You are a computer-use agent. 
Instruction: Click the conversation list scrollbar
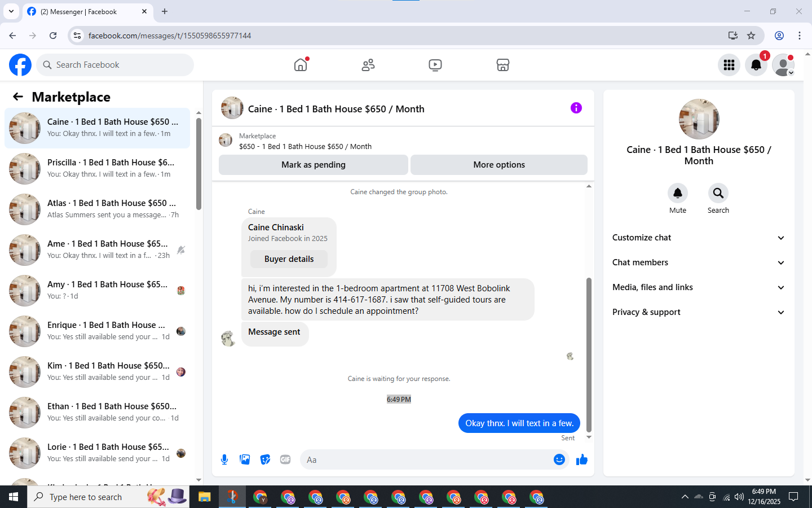click(198, 163)
